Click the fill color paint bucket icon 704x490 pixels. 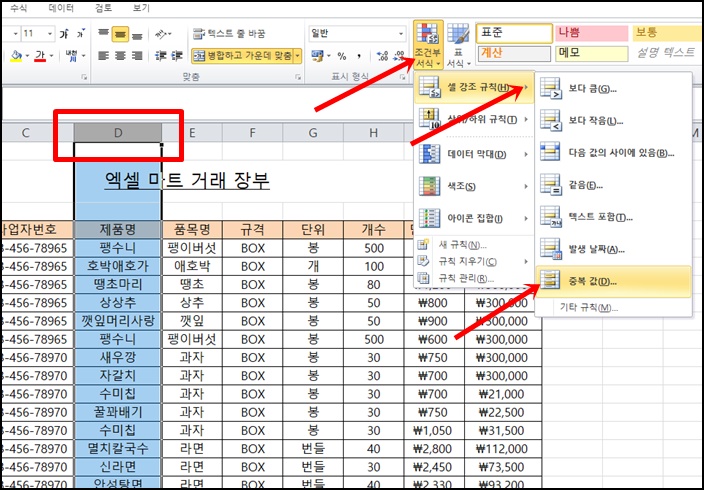pyautogui.click(x=16, y=56)
